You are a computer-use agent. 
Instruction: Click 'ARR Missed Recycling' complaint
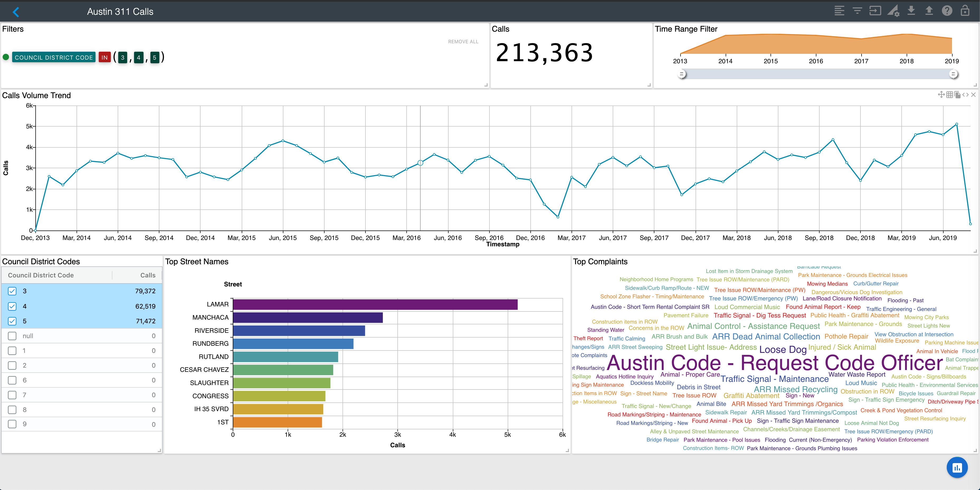point(796,389)
